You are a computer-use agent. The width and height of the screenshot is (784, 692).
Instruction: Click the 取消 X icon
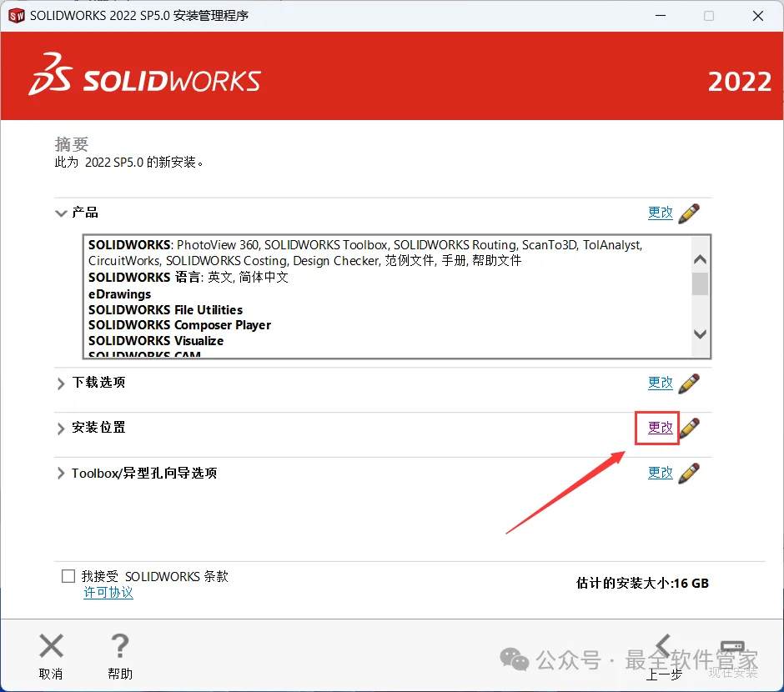coord(51,645)
